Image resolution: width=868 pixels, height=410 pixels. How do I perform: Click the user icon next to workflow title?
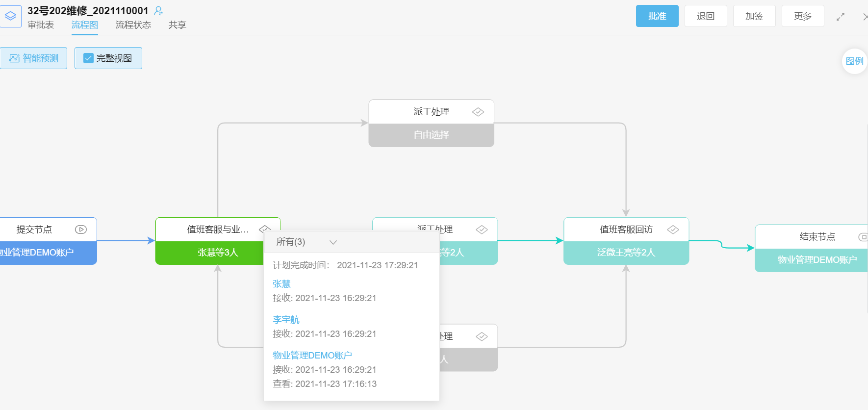(158, 11)
